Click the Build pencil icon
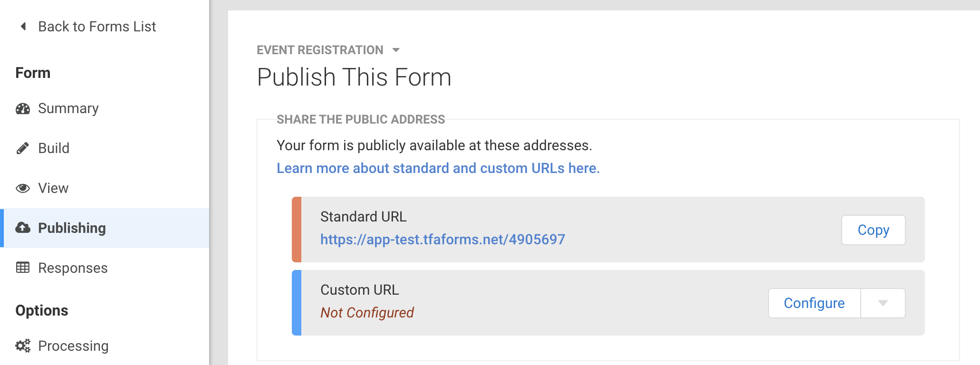The height and width of the screenshot is (365, 980). [22, 148]
